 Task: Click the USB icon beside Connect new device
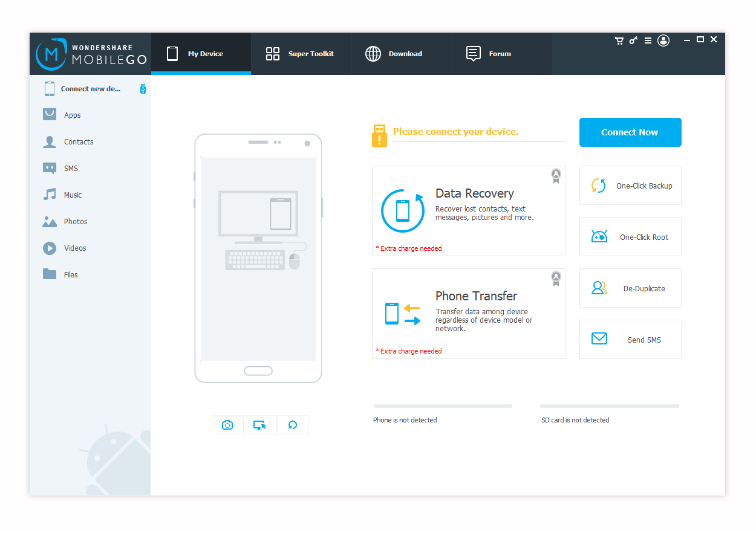(143, 89)
